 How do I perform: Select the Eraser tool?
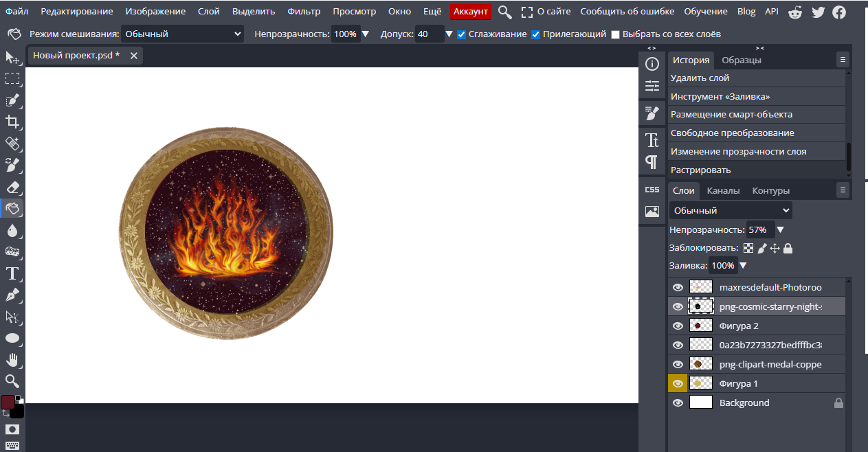(x=12, y=187)
